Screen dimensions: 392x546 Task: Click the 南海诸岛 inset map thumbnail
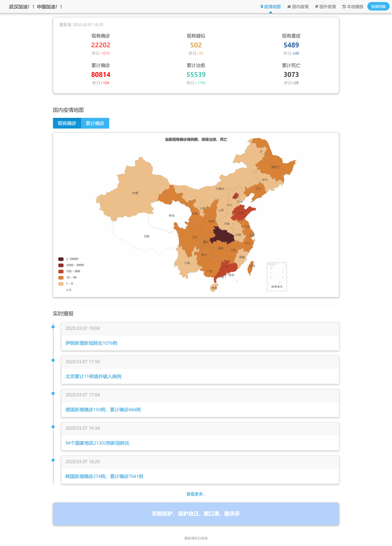pos(277,276)
